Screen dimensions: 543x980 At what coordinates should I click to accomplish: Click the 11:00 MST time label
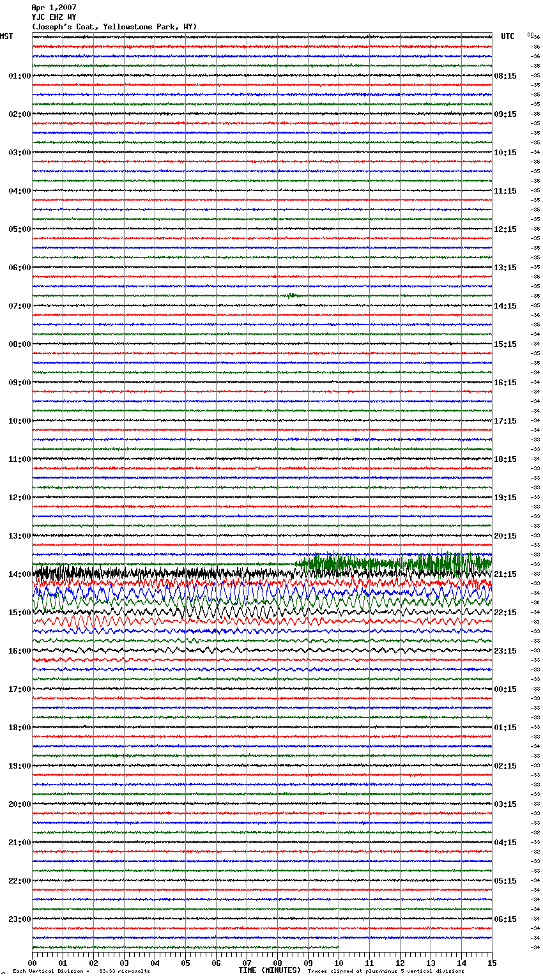tap(20, 459)
